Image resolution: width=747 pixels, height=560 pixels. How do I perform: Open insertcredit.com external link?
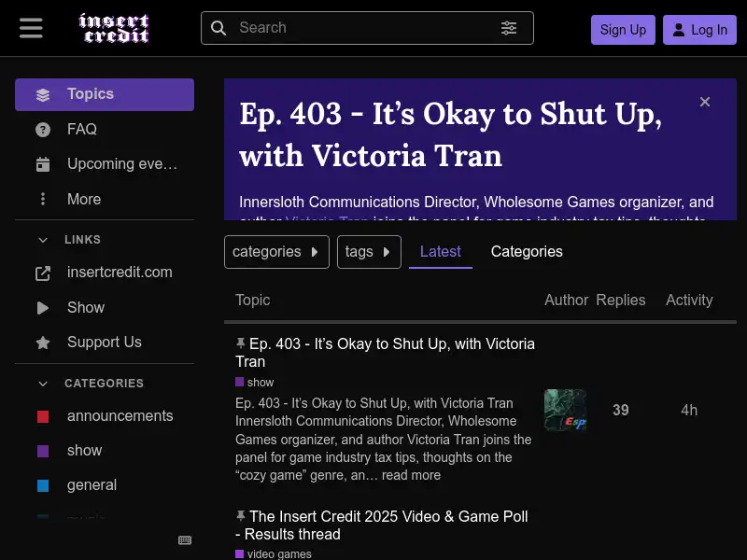point(105,273)
